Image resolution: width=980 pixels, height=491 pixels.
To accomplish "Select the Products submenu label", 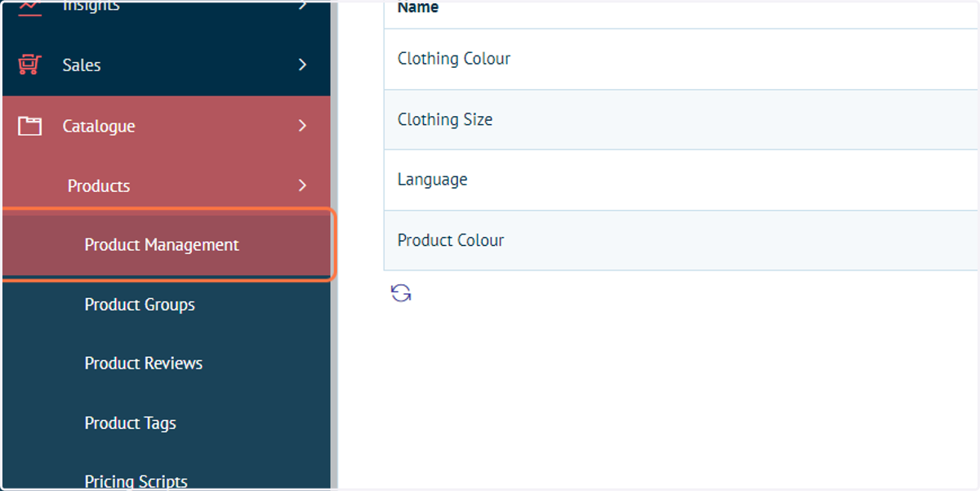I will tap(99, 186).
